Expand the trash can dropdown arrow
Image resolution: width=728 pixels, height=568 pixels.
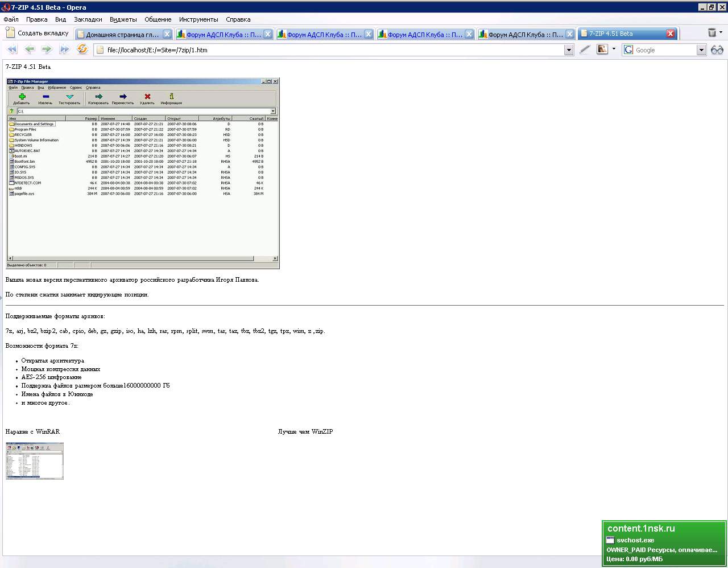pyautogui.click(x=721, y=32)
